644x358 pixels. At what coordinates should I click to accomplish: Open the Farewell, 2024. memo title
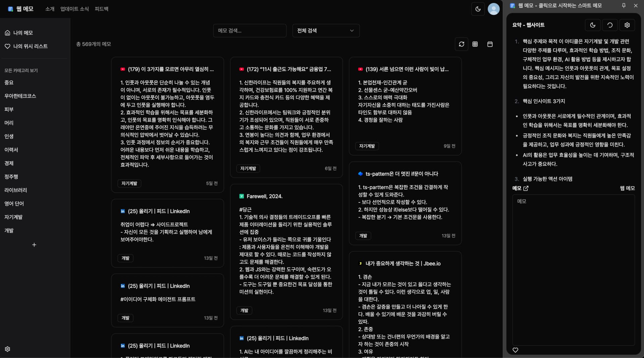264,196
